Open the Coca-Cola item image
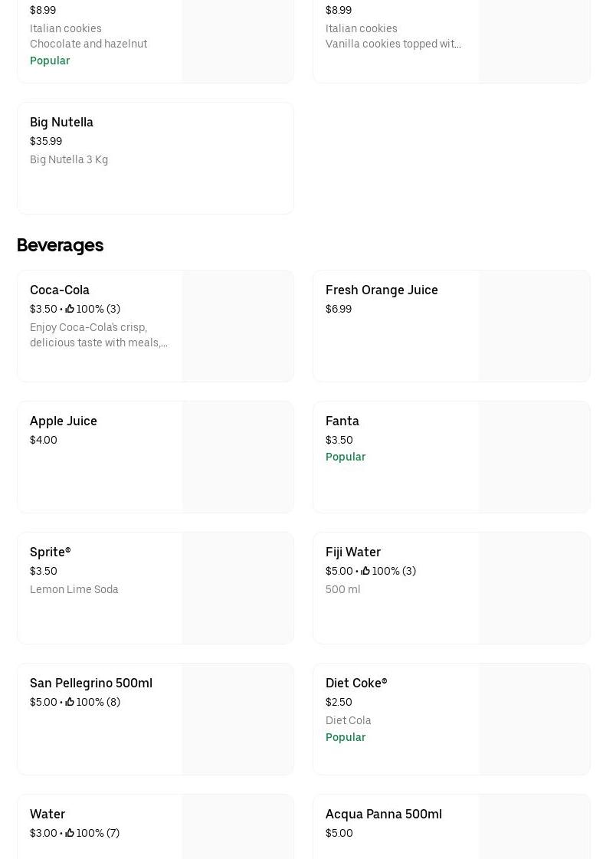616x859 pixels. pos(238,326)
